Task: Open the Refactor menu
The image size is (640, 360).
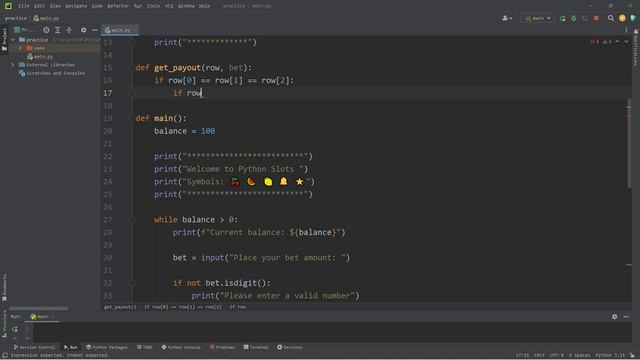Action: point(118,6)
